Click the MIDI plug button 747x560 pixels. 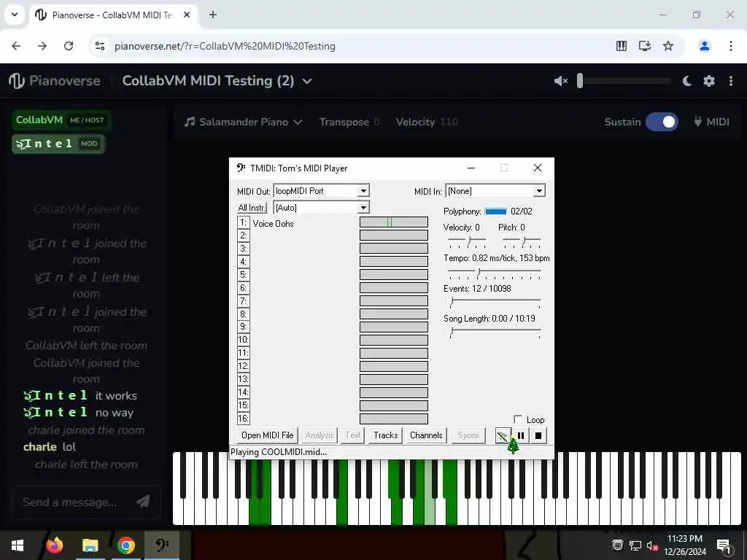pyautogui.click(x=712, y=122)
